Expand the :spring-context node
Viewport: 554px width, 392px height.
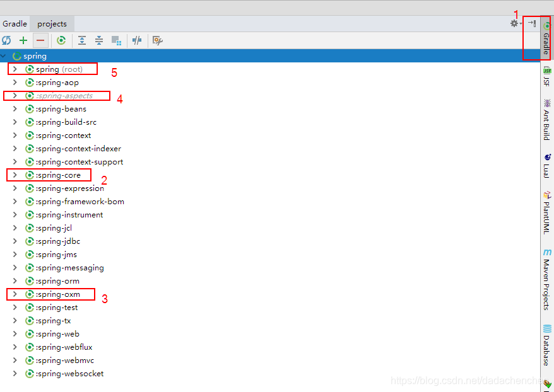(x=15, y=135)
